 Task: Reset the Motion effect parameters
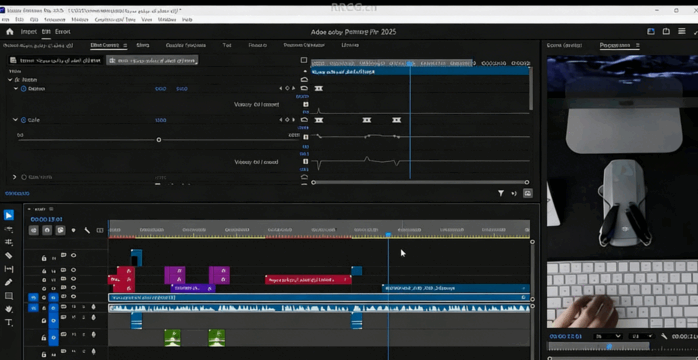point(304,79)
